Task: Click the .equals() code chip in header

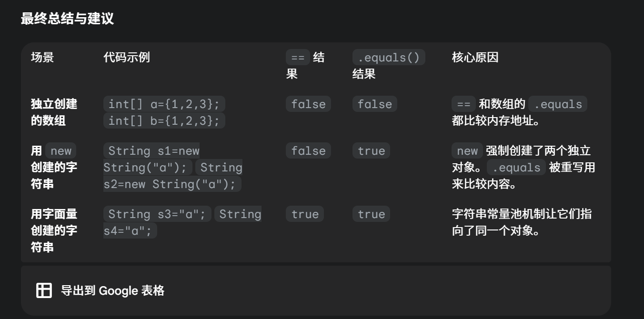Action: [x=389, y=58]
